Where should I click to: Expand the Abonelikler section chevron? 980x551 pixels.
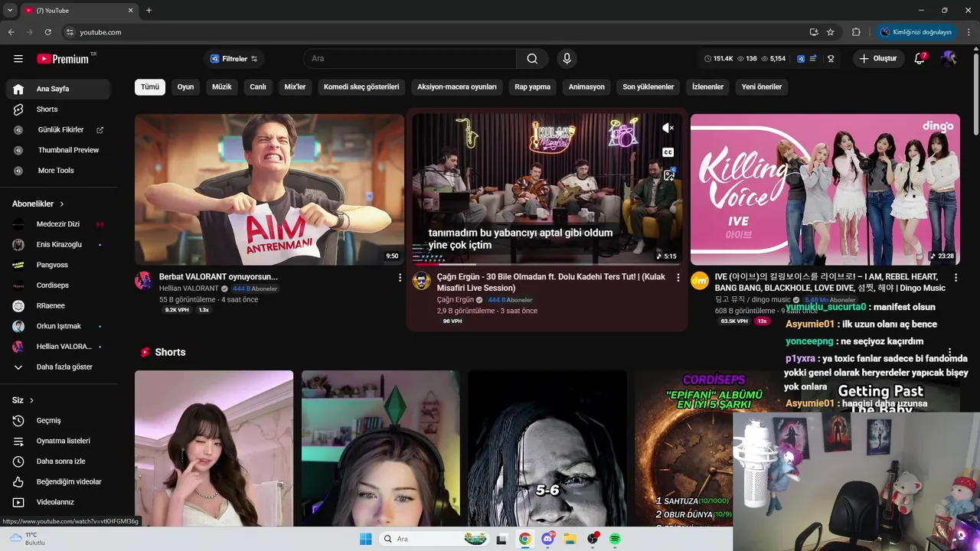tap(62, 204)
